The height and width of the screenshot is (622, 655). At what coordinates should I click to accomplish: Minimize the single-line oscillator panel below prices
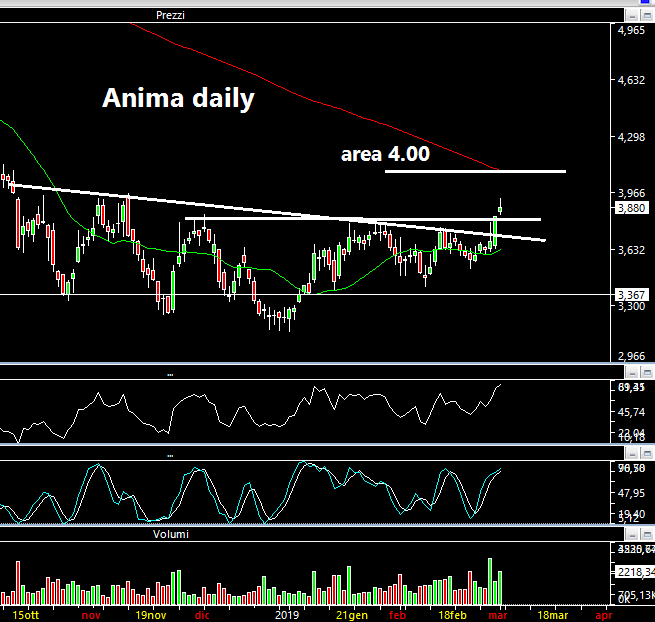point(632,372)
